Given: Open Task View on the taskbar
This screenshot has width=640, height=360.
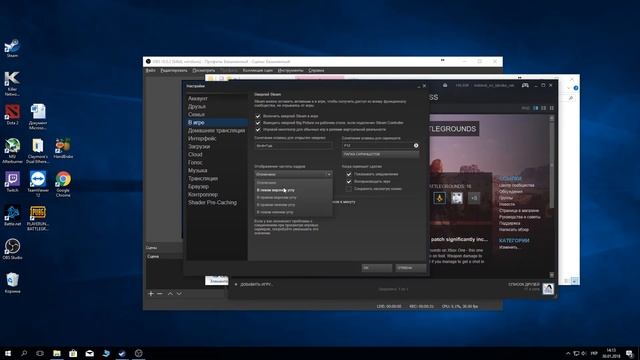Looking at the screenshot, I should 40,353.
